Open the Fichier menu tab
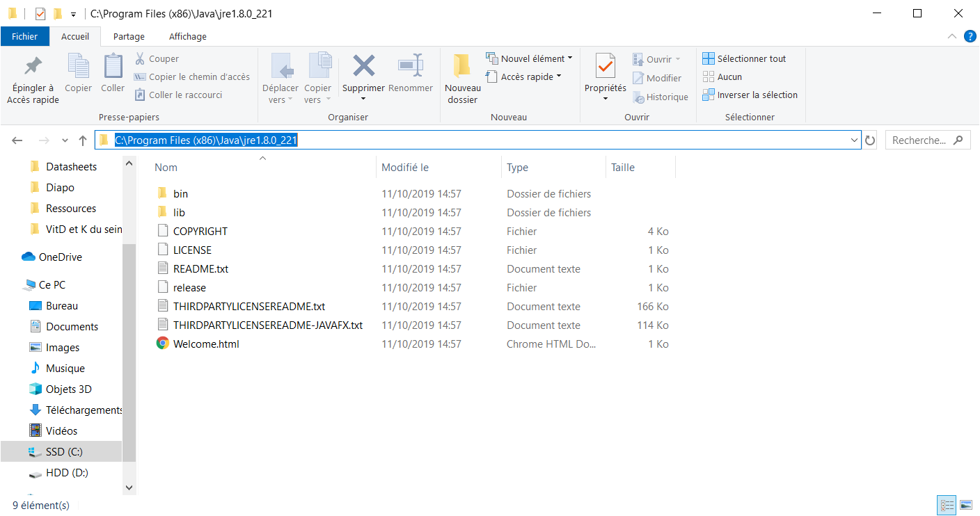 coord(24,37)
